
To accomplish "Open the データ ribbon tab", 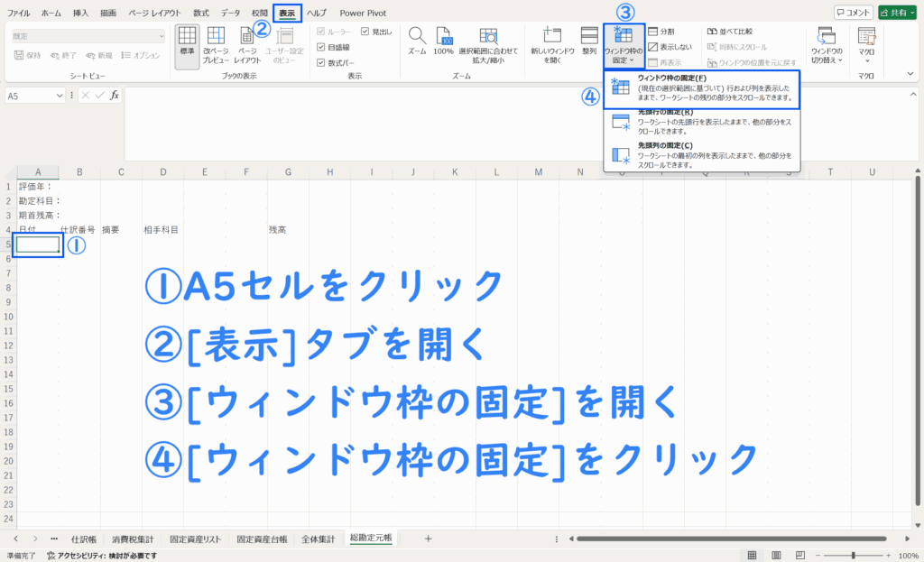I will pyautogui.click(x=230, y=13).
